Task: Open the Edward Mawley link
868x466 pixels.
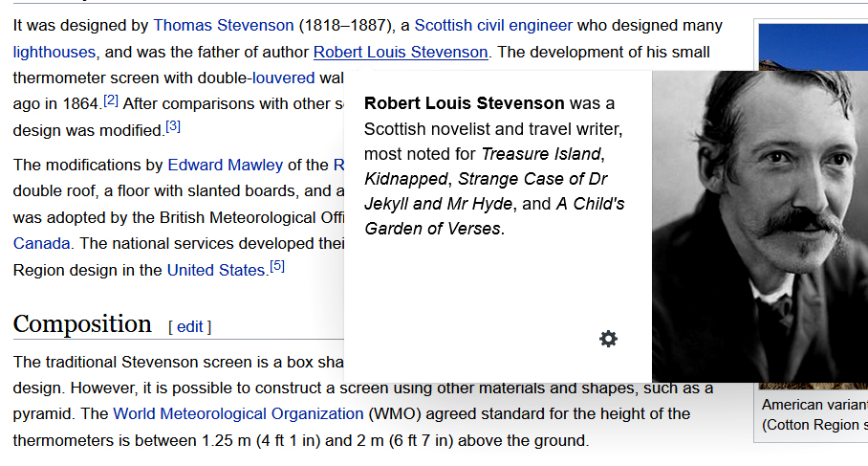Action: point(226,166)
